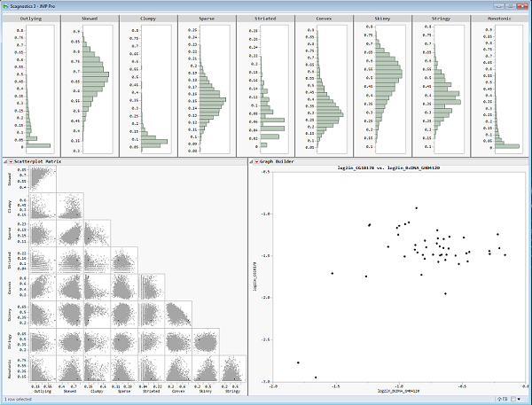Screen dimensions: 532x405
Task: Click the Scatterplot Matrix red triangle menu
Action: 9,161
